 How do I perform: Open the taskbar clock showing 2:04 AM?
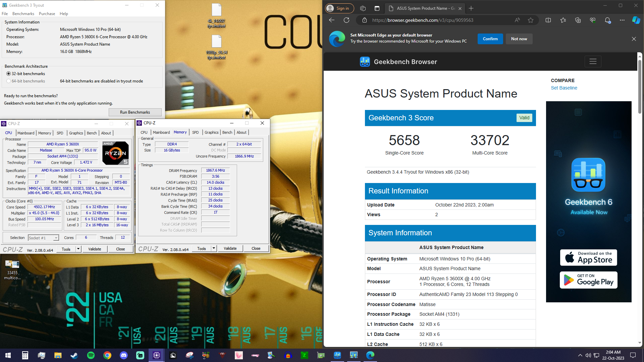pos(613,355)
